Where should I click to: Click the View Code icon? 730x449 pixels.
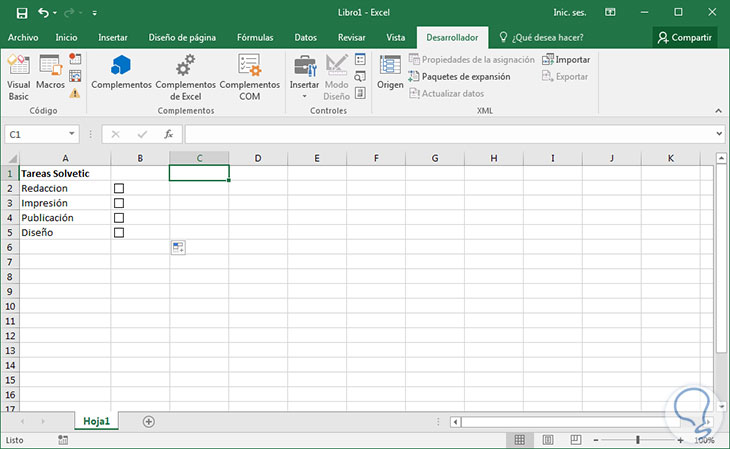[x=360, y=76]
